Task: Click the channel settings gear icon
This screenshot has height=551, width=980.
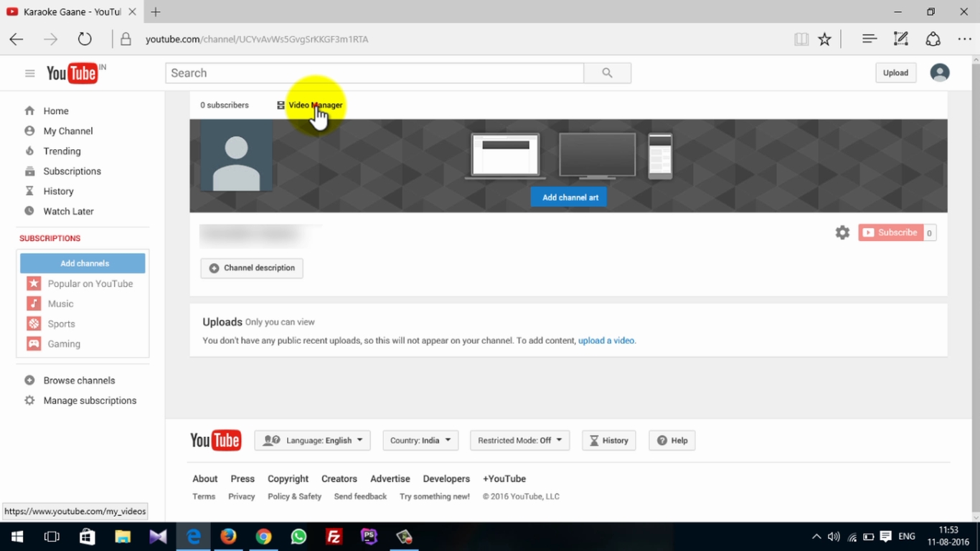Action: click(842, 232)
